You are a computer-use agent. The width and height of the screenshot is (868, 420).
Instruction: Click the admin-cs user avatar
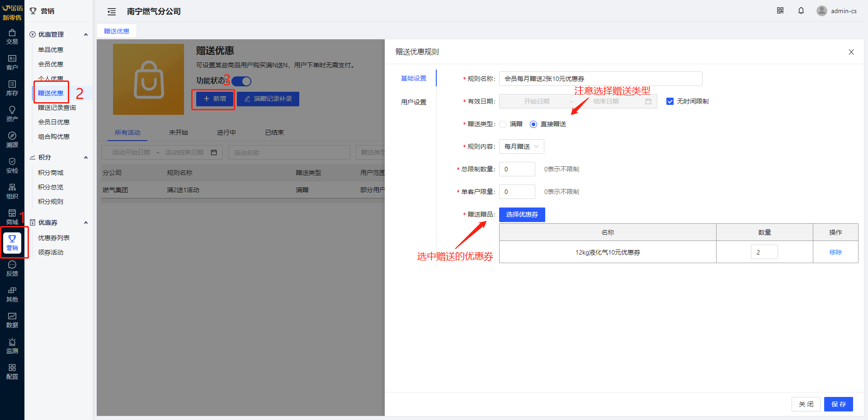coord(822,11)
